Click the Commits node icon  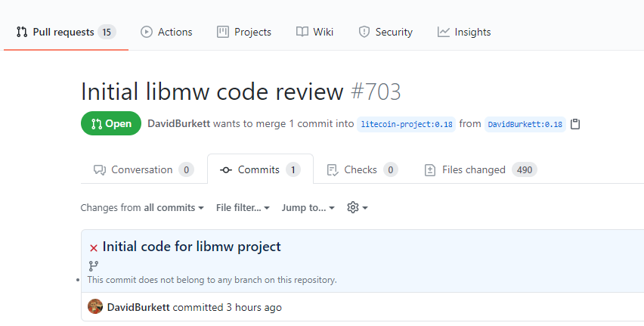pos(226,169)
